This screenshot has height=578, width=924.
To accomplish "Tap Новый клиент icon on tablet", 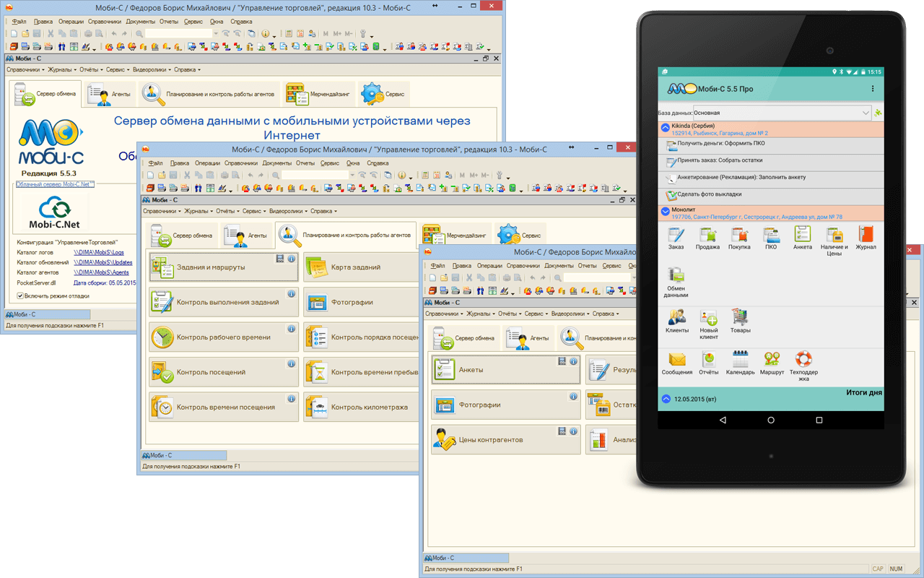I will pyautogui.click(x=709, y=324).
